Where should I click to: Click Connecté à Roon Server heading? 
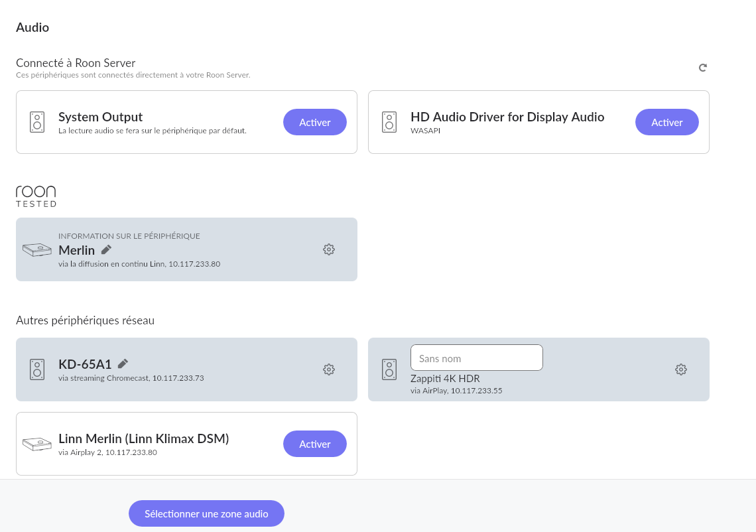[x=76, y=63]
